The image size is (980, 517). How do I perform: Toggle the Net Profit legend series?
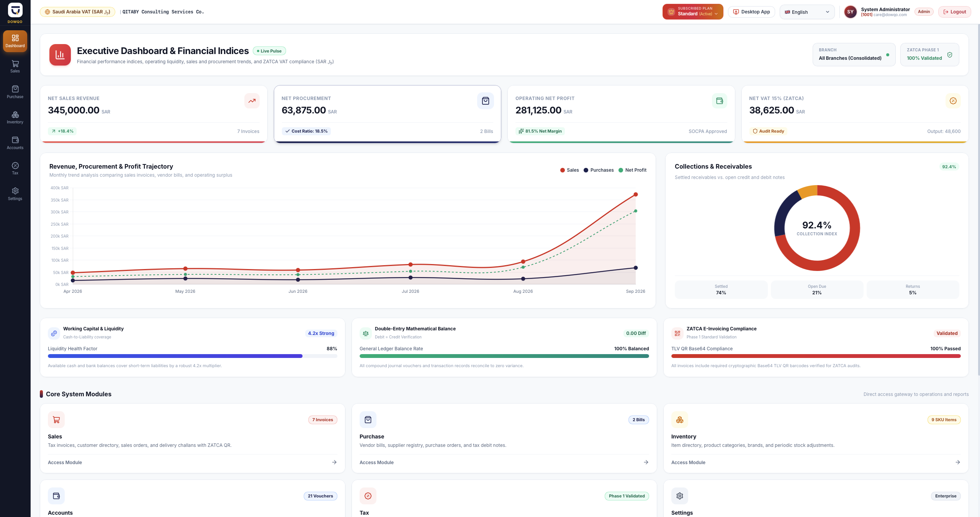click(633, 170)
